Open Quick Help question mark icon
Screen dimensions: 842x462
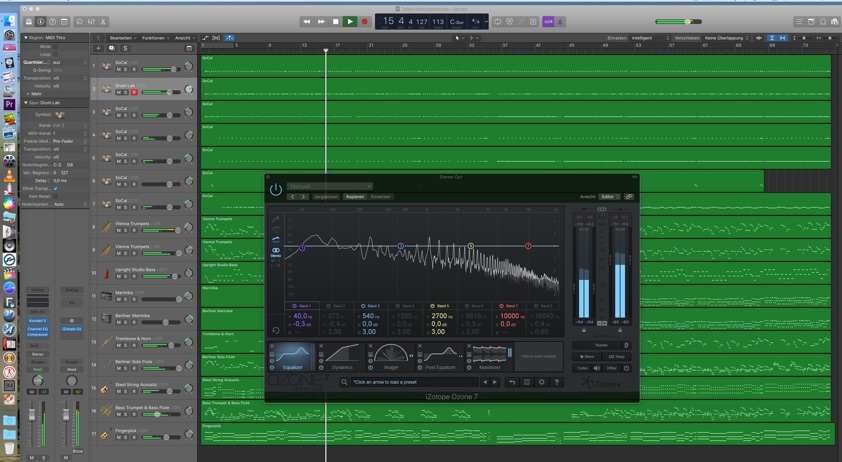pos(52,21)
